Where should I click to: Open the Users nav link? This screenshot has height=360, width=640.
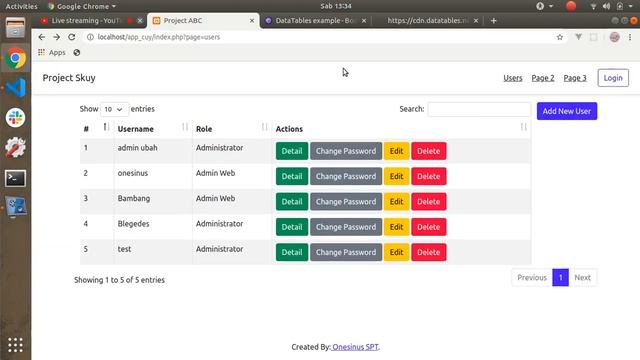(513, 78)
